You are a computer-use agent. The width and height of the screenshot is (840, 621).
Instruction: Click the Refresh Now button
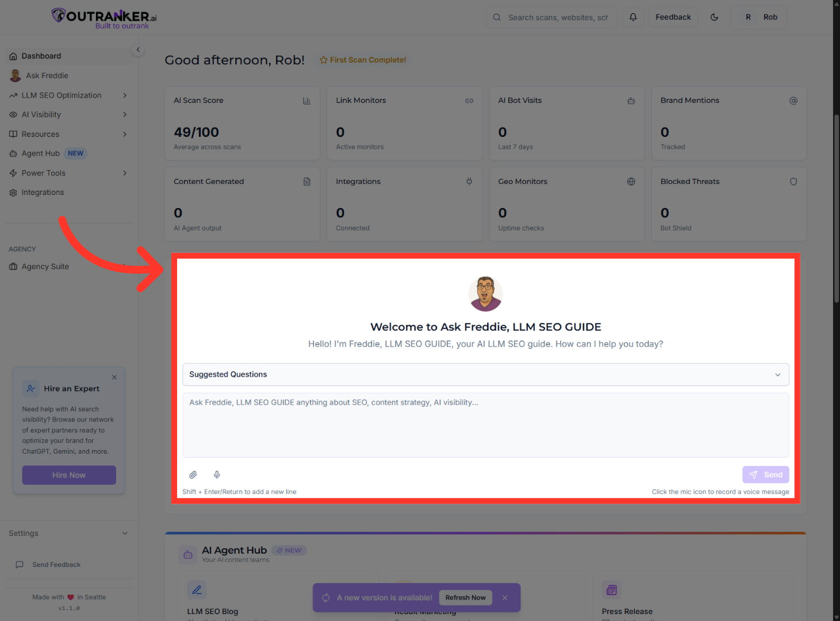point(465,598)
